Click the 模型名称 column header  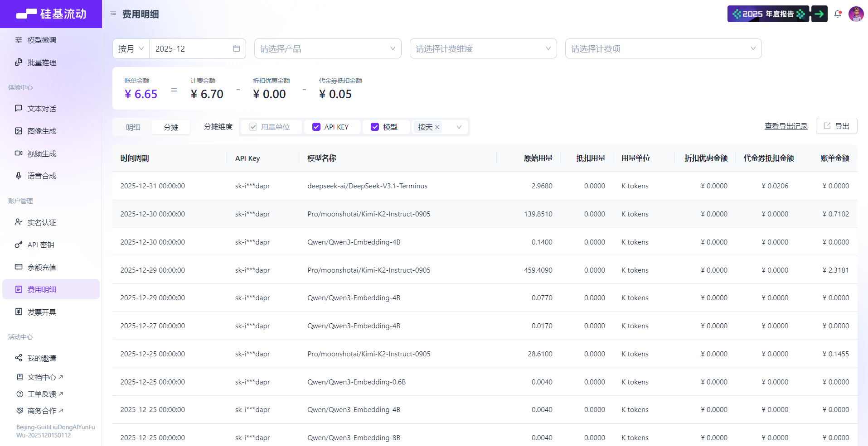(x=322, y=158)
